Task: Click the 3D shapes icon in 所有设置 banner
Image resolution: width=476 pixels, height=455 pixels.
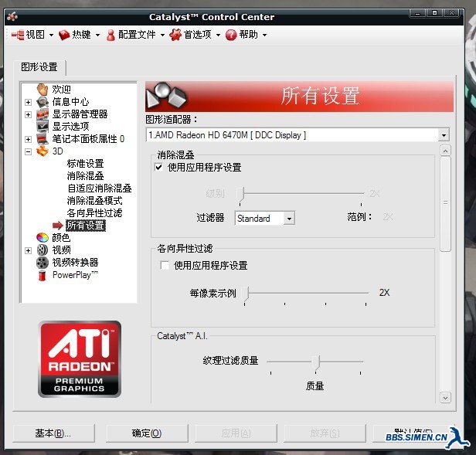Action: point(166,95)
